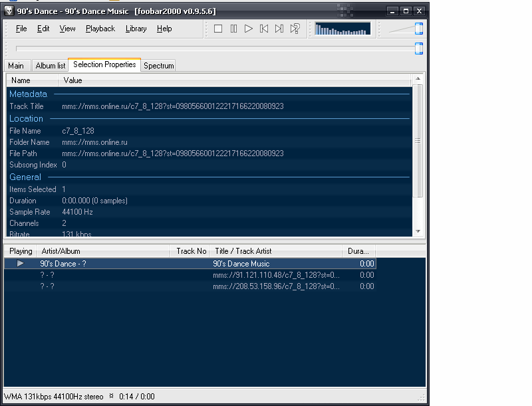Select the 90's Dance Music playlist entry
This screenshot has width=532, height=406.
pyautogui.click(x=190, y=264)
